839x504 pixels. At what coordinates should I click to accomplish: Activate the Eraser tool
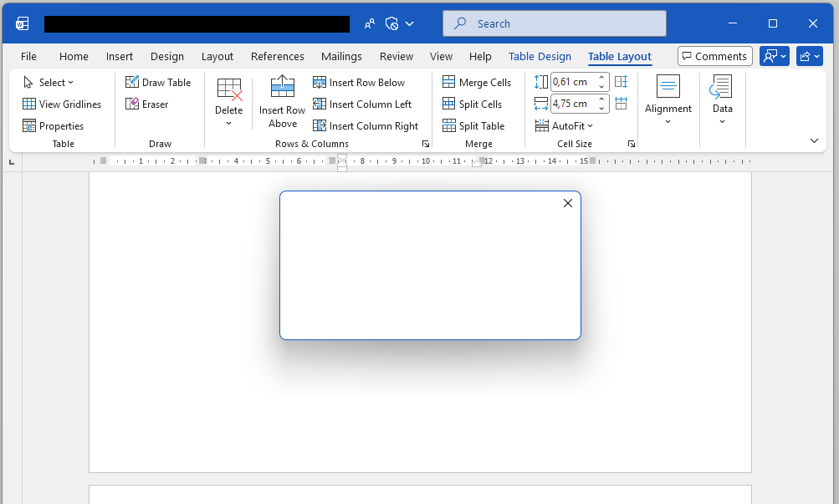tap(147, 104)
